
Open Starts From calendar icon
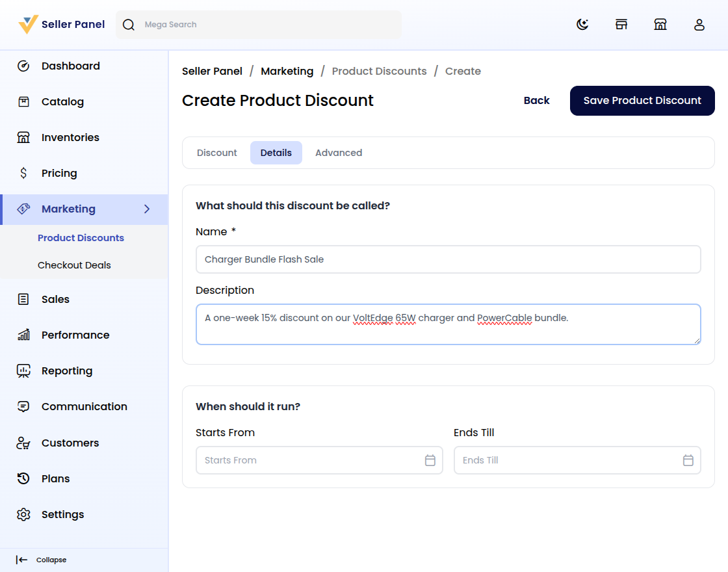[430, 460]
